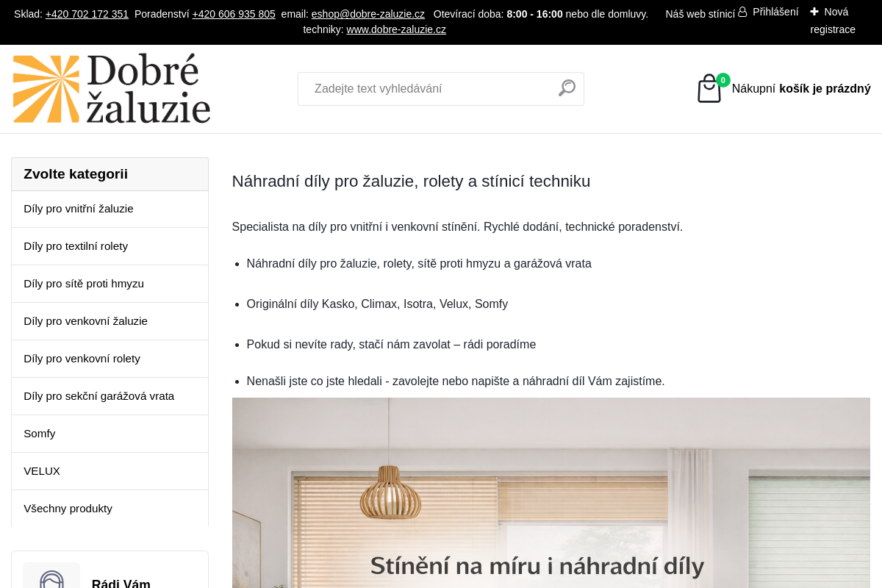Call the sklad number +420 702 172 351
The width and height of the screenshot is (882, 588).
pyautogui.click(x=87, y=14)
